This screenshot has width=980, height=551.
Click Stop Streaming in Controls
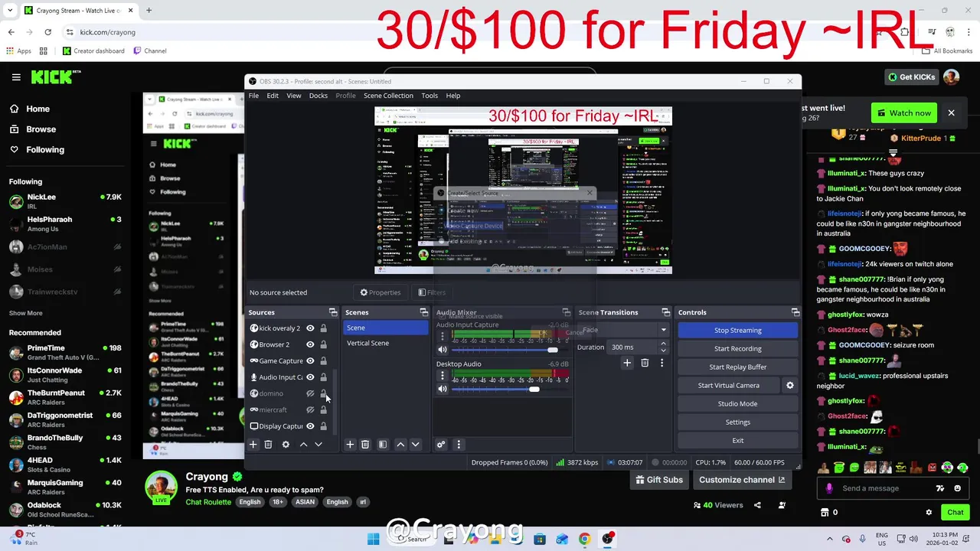click(738, 330)
